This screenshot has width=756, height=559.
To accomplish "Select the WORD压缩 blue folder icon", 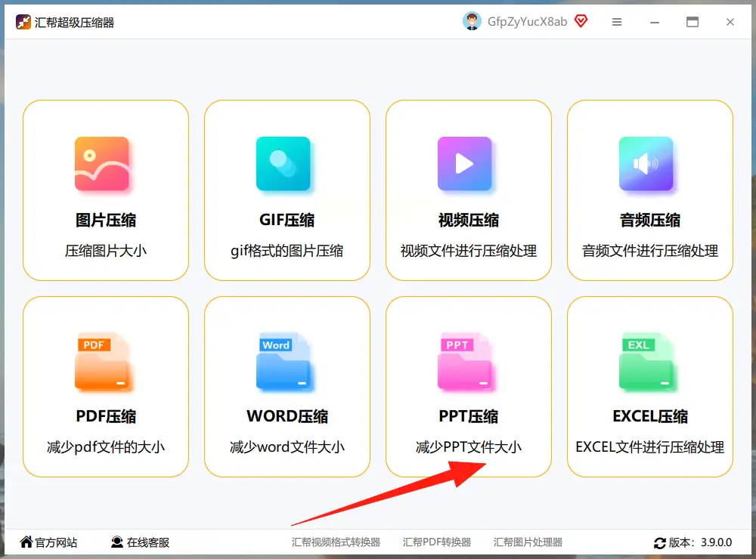I will click(x=287, y=360).
